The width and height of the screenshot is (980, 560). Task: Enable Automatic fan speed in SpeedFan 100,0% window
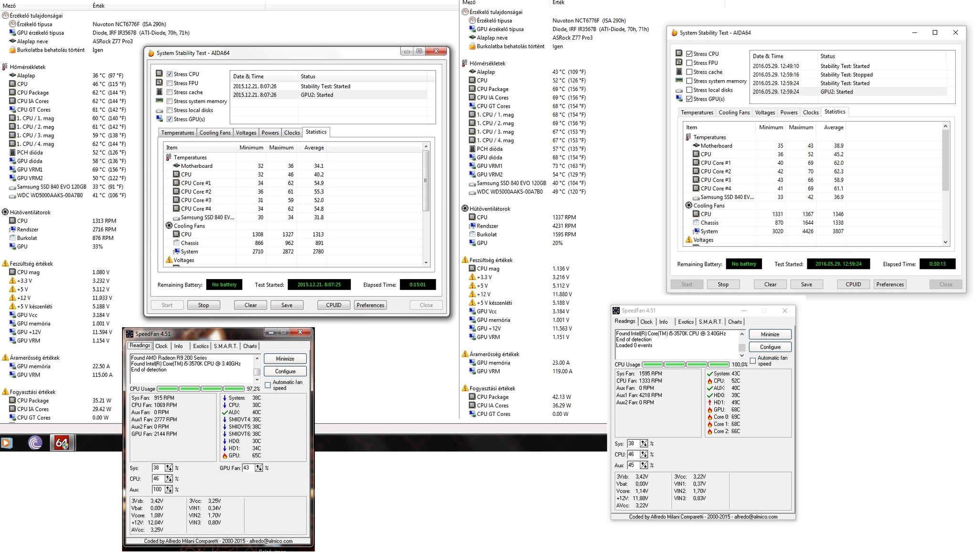[753, 361]
